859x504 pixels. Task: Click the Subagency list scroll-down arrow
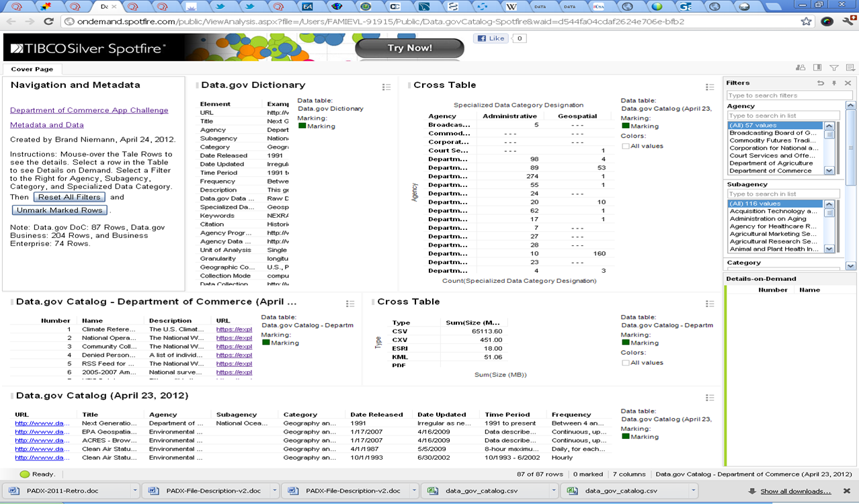click(x=829, y=249)
